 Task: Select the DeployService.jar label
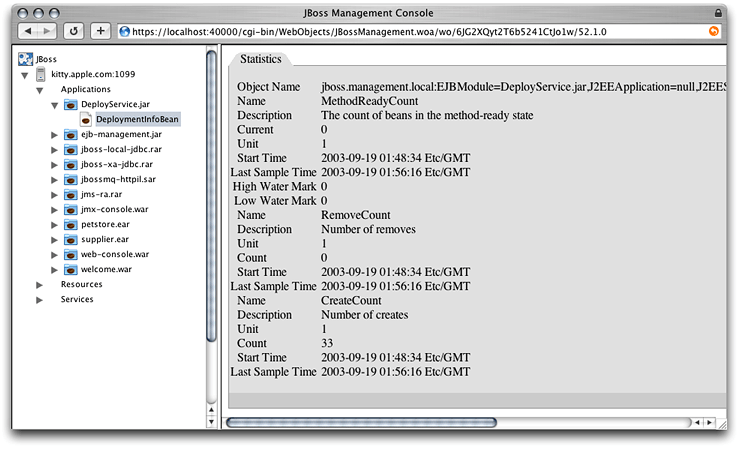[115, 104]
